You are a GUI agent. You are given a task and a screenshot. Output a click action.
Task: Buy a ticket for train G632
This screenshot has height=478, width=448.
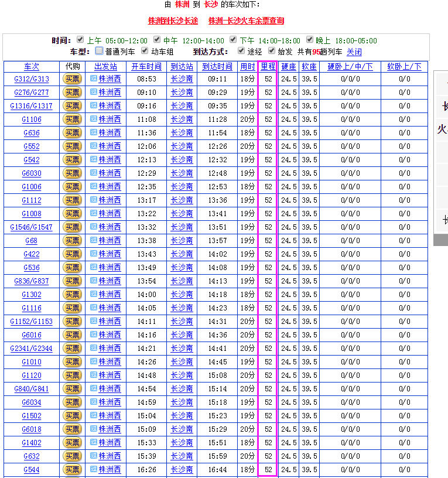coord(72,456)
